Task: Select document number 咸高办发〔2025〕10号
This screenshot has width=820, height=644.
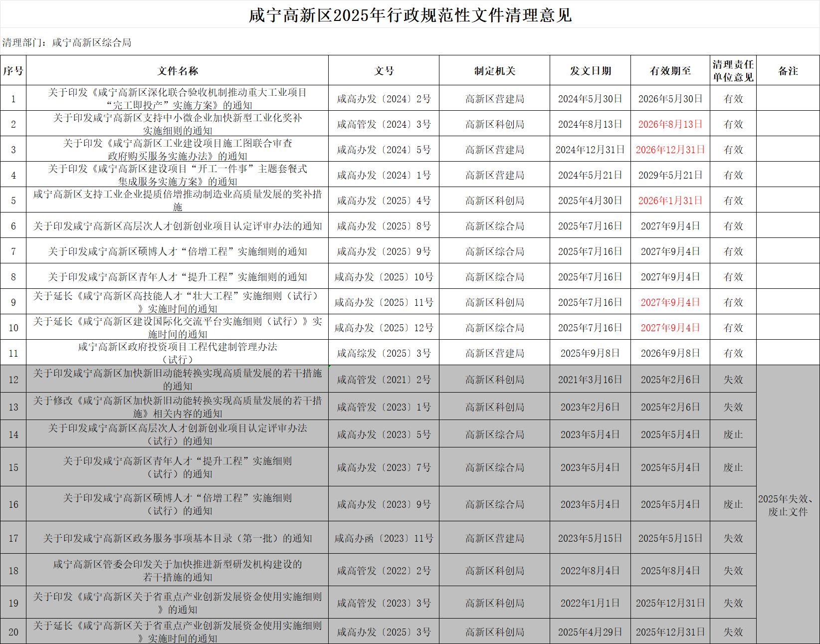Action: click(x=384, y=277)
